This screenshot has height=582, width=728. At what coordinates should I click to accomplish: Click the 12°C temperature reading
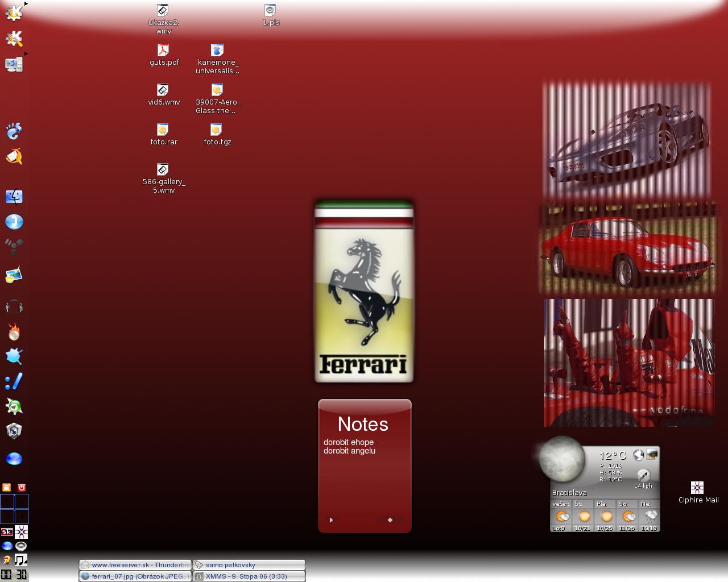pyautogui.click(x=613, y=455)
